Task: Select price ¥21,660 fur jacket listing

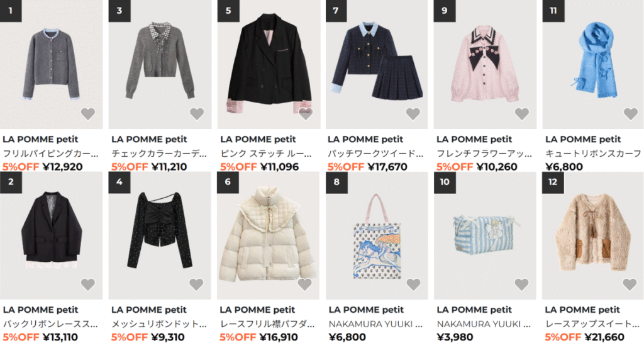Action: point(604,337)
